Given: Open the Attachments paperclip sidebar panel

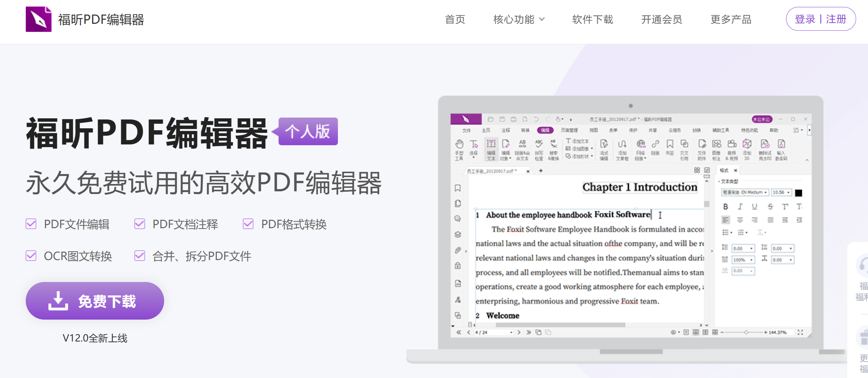Looking at the screenshot, I should (457, 250).
